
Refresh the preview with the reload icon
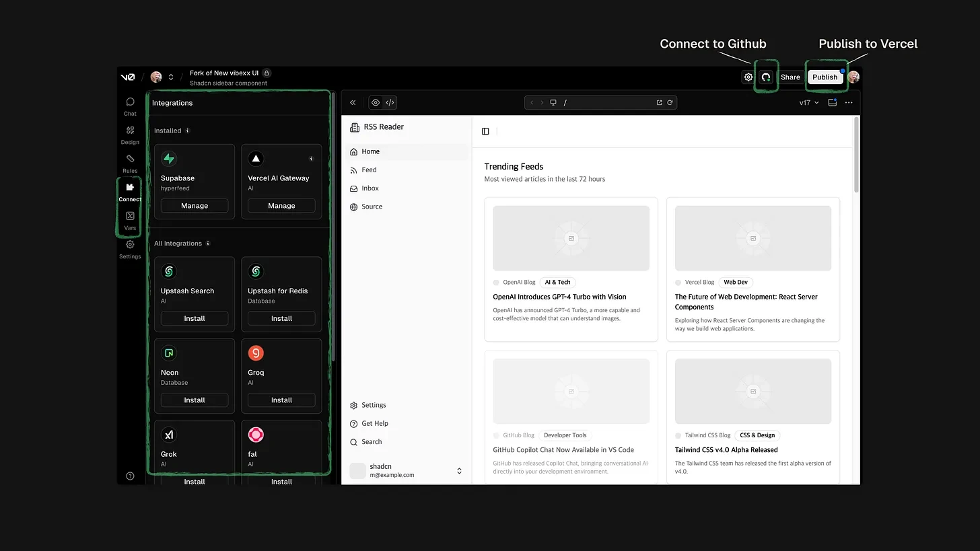pos(670,103)
